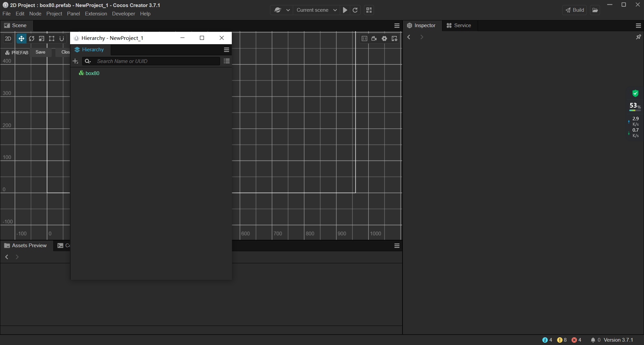Open the Scene tab

click(16, 25)
